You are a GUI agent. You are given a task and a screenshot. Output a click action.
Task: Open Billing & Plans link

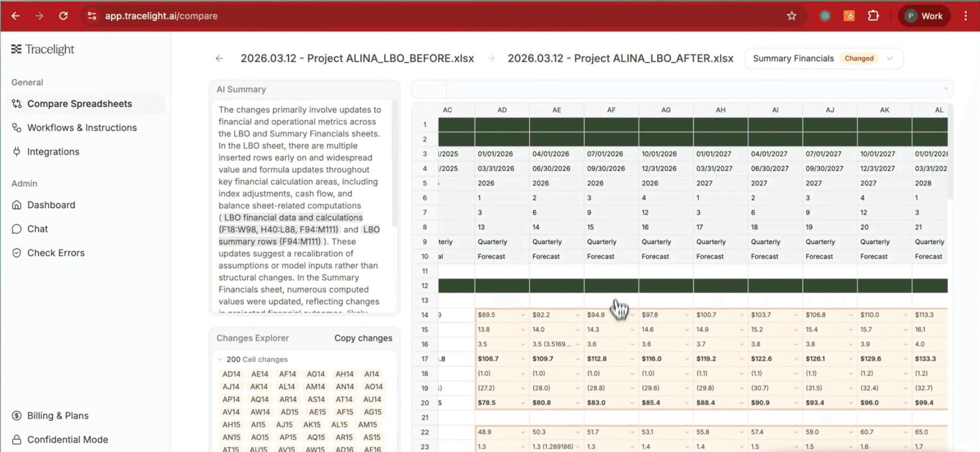[x=58, y=416]
